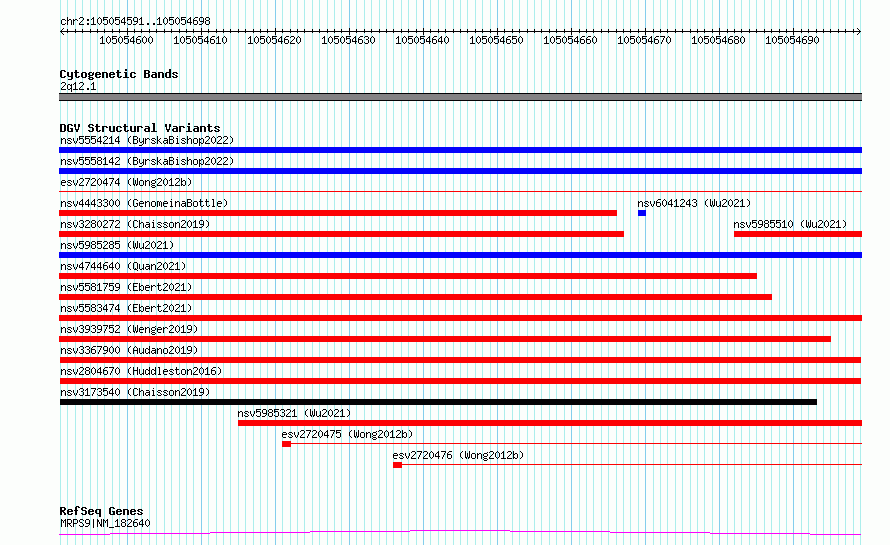Select the gray cytogenetic band bar
Screen dimensions: 890x545
click(x=460, y=97)
